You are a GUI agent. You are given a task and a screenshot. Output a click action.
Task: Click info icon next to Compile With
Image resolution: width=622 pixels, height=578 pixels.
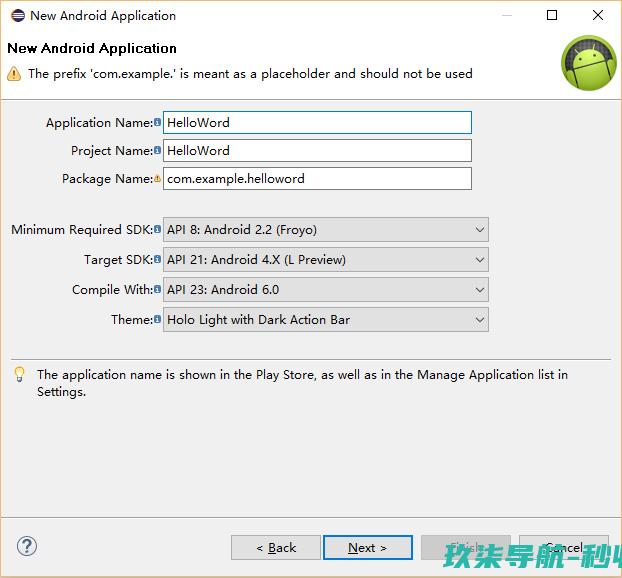(157, 290)
